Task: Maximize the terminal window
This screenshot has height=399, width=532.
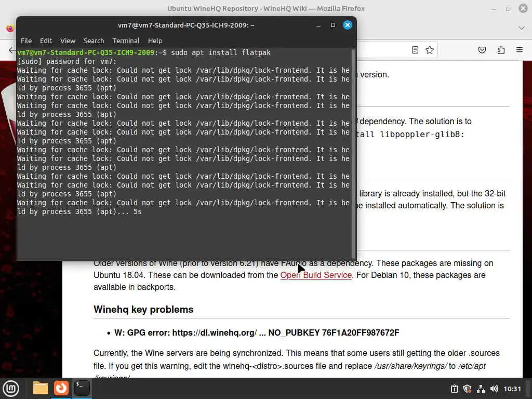Action: pos(333,25)
